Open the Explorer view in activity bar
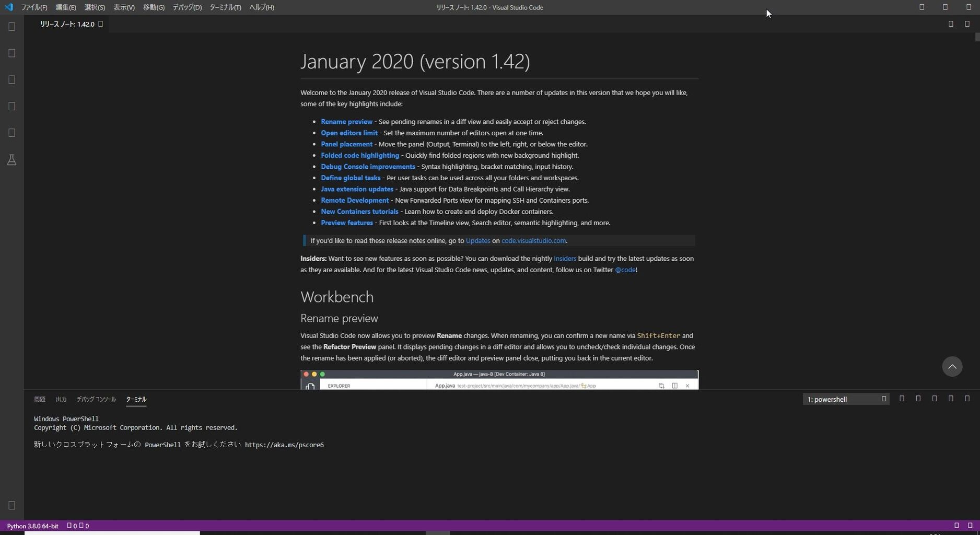 pos(11,26)
